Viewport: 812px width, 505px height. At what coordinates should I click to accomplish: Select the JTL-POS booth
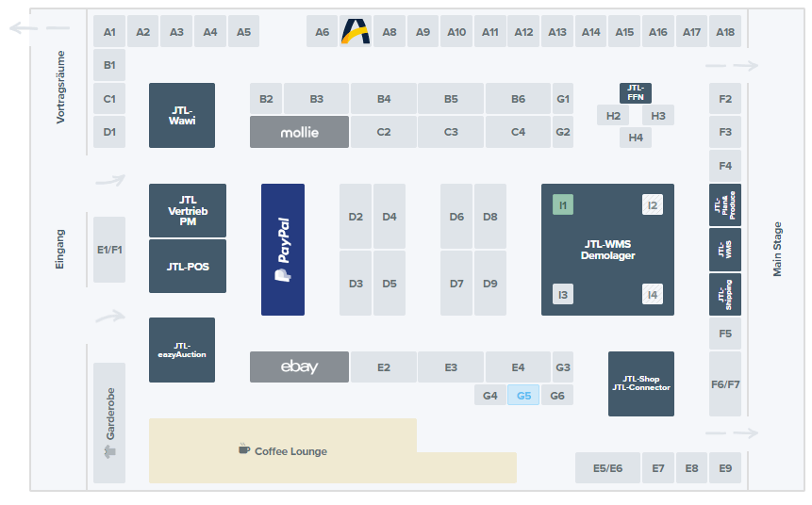click(188, 267)
